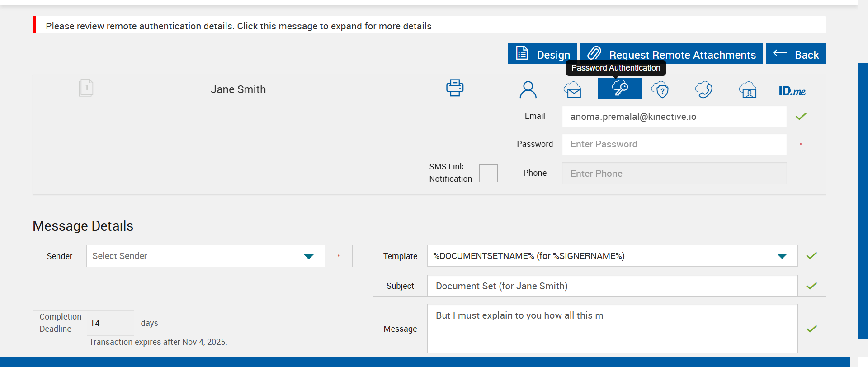868x367 pixels.
Task: Choose the cloud photo ID authentication icon
Action: pyautogui.click(x=748, y=89)
